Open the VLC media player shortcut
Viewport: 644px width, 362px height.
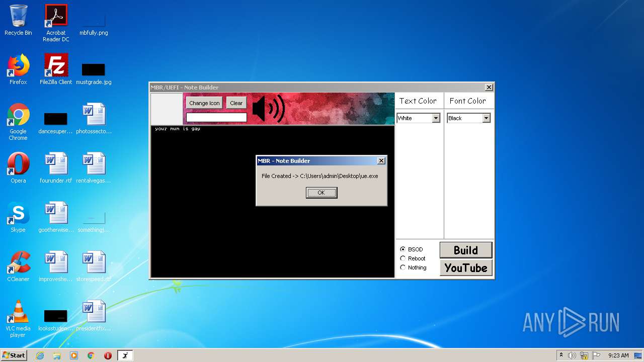(x=18, y=319)
